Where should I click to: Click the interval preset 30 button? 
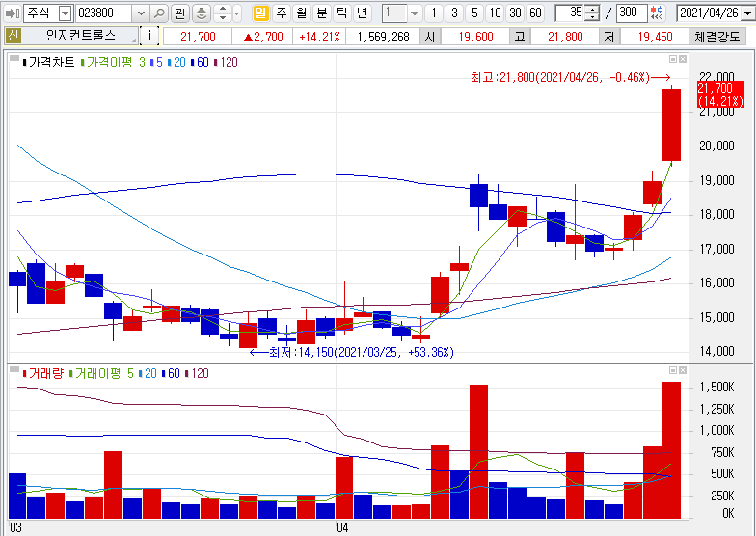515,13
